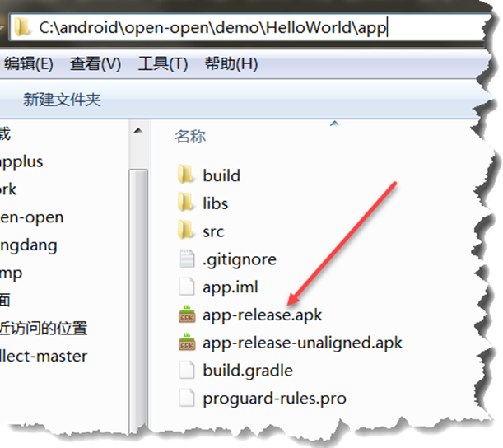503x448 pixels.
Task: Open the 工具(T) menu
Action: [x=163, y=63]
